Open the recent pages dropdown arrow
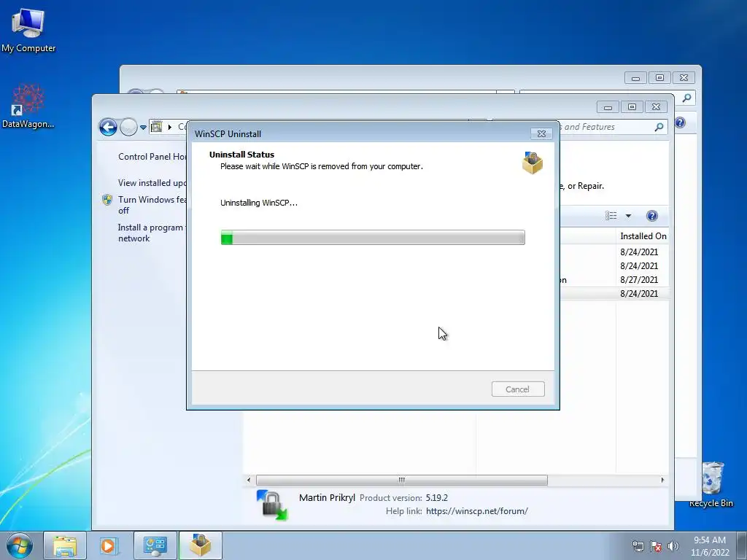The image size is (747, 560). click(x=143, y=128)
